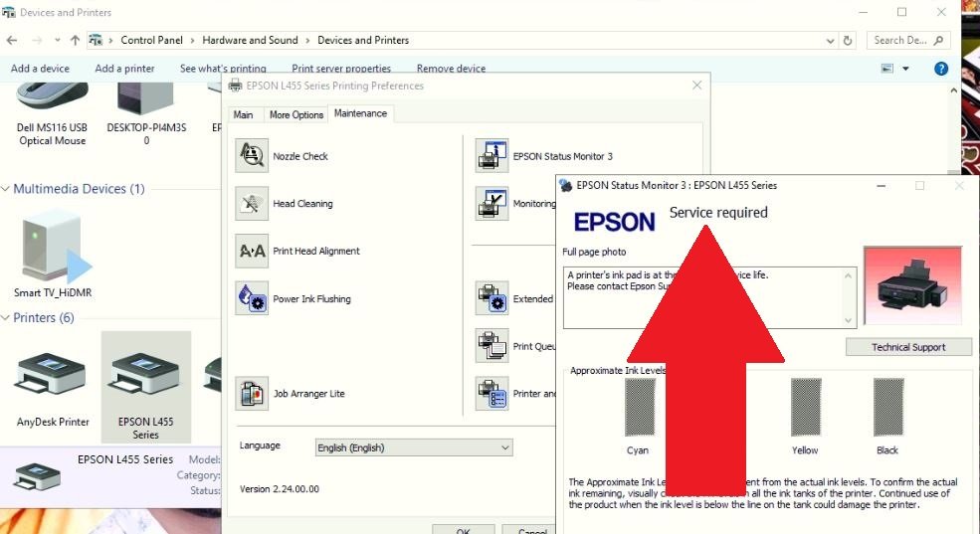Refresh the Devices and Printers view

pos(848,40)
